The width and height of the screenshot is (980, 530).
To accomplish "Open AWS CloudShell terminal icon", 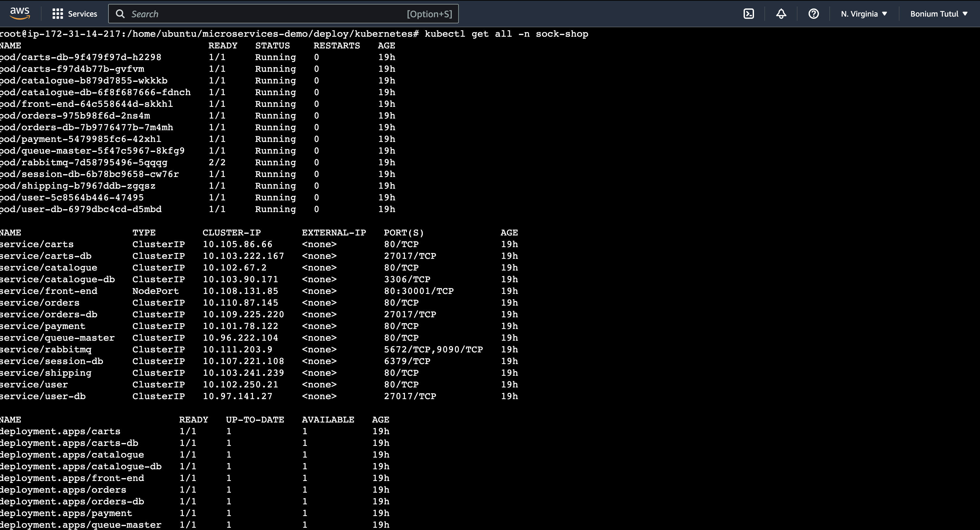I will tap(749, 13).
